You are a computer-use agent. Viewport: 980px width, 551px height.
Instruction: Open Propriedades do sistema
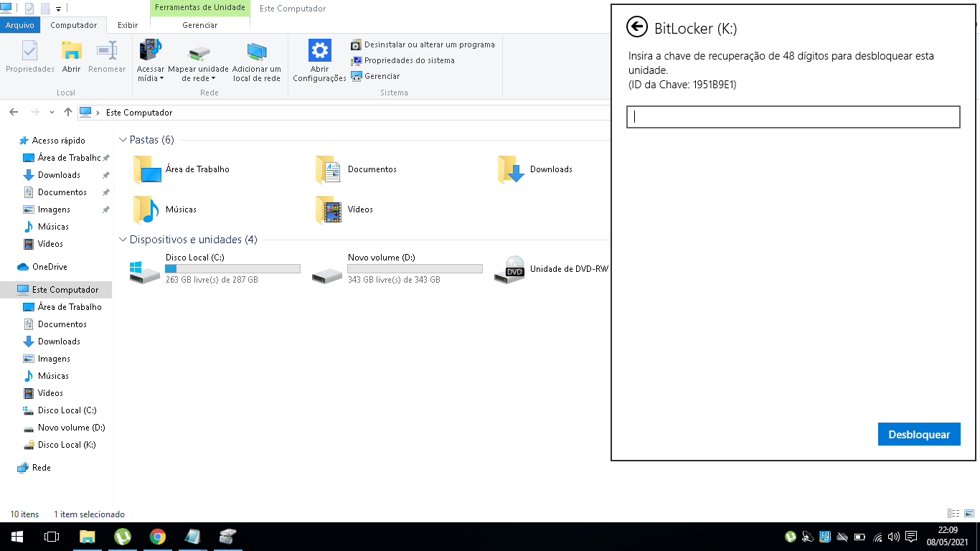point(402,60)
